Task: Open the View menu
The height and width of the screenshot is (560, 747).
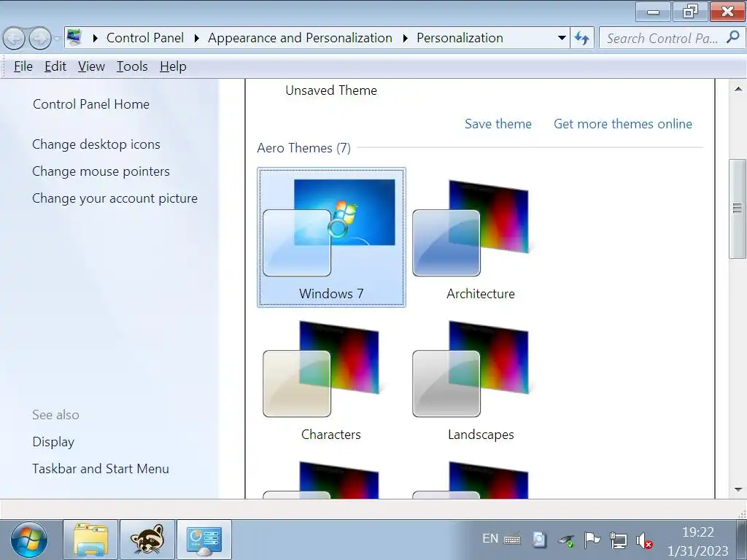Action: click(91, 66)
